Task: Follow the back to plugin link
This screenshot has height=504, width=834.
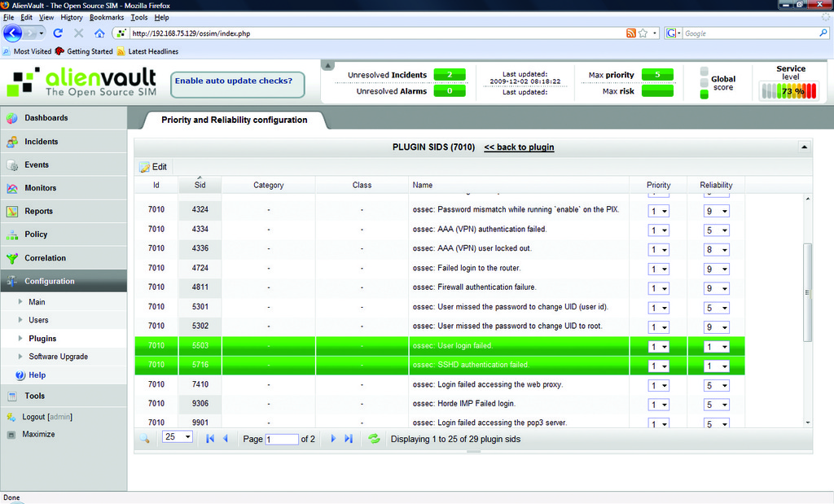Action: click(x=519, y=147)
